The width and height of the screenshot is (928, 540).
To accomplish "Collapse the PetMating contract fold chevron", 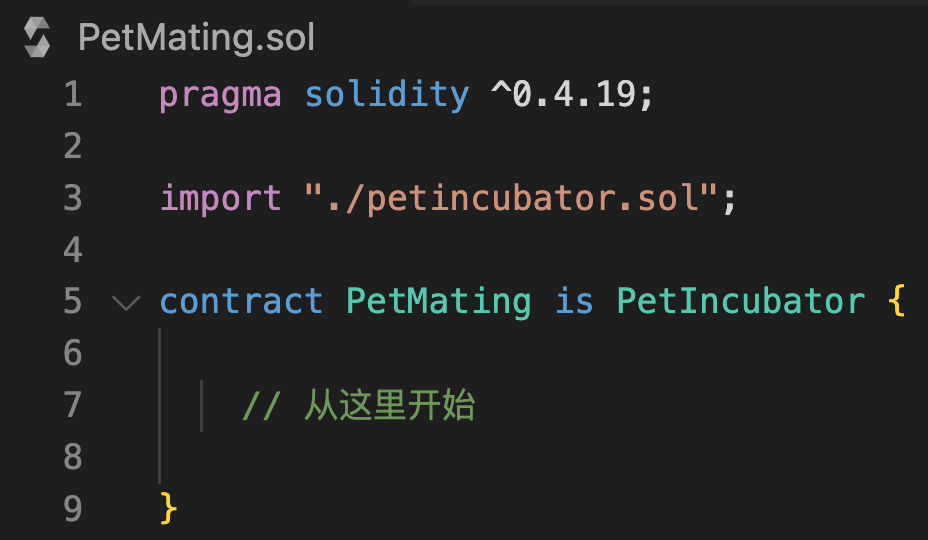I will click(x=126, y=301).
